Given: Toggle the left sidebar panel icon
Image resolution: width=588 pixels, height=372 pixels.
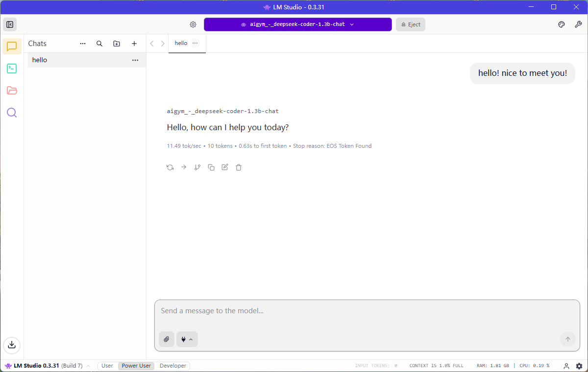Looking at the screenshot, I should (10, 24).
